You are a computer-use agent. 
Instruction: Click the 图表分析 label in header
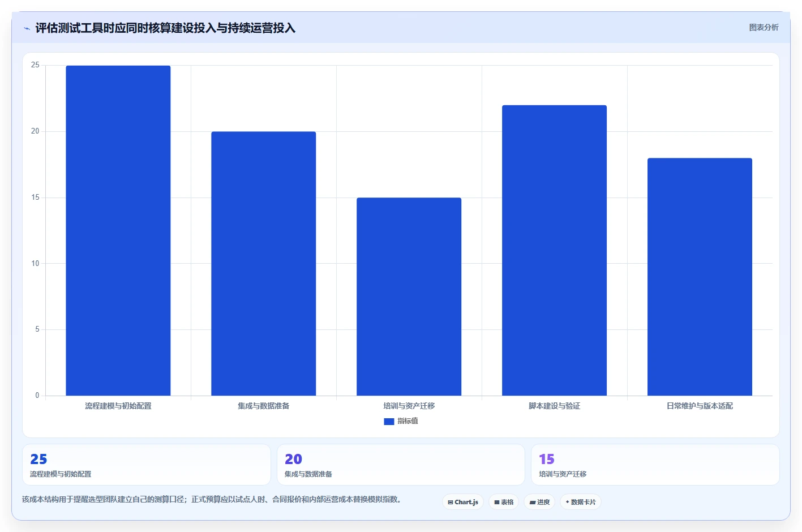click(764, 27)
